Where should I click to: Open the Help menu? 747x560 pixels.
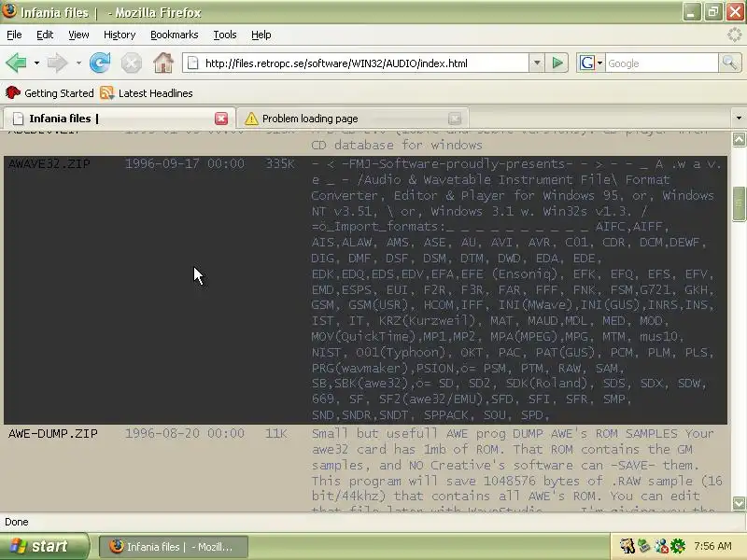pyautogui.click(x=261, y=35)
